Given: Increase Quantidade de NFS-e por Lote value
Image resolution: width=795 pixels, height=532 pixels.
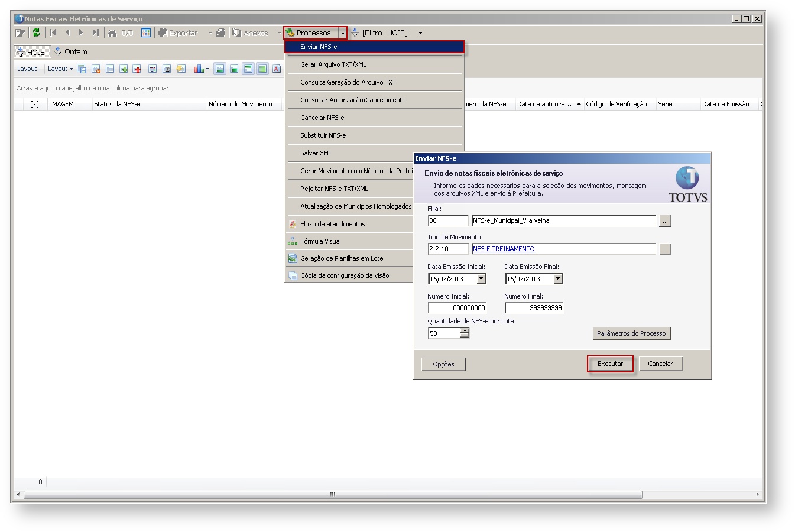Looking at the screenshot, I should pyautogui.click(x=465, y=331).
